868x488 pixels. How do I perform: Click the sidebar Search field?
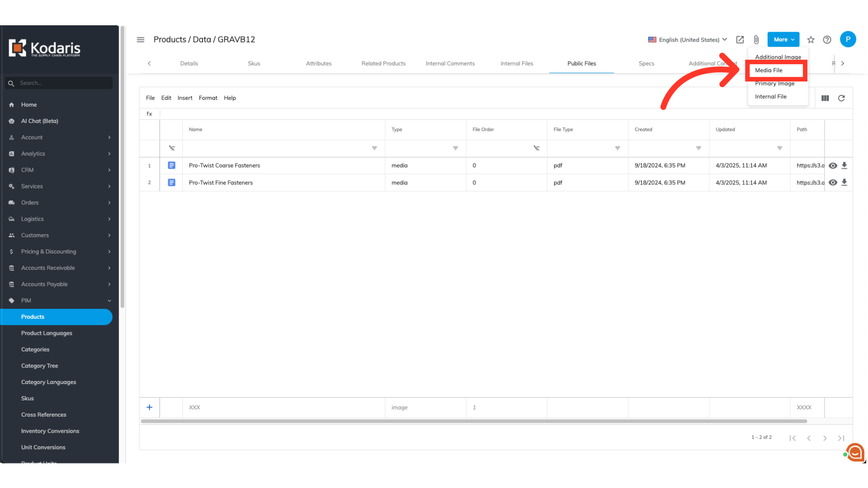[63, 83]
